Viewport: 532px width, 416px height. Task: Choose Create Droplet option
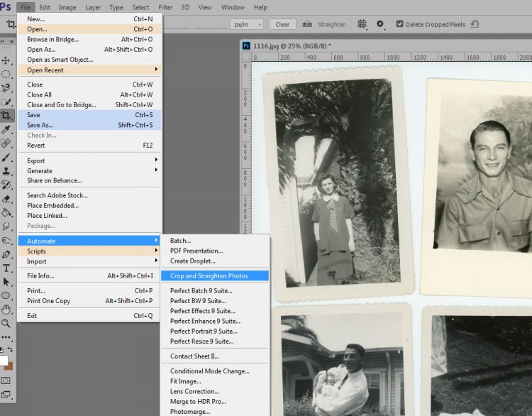pos(215,261)
